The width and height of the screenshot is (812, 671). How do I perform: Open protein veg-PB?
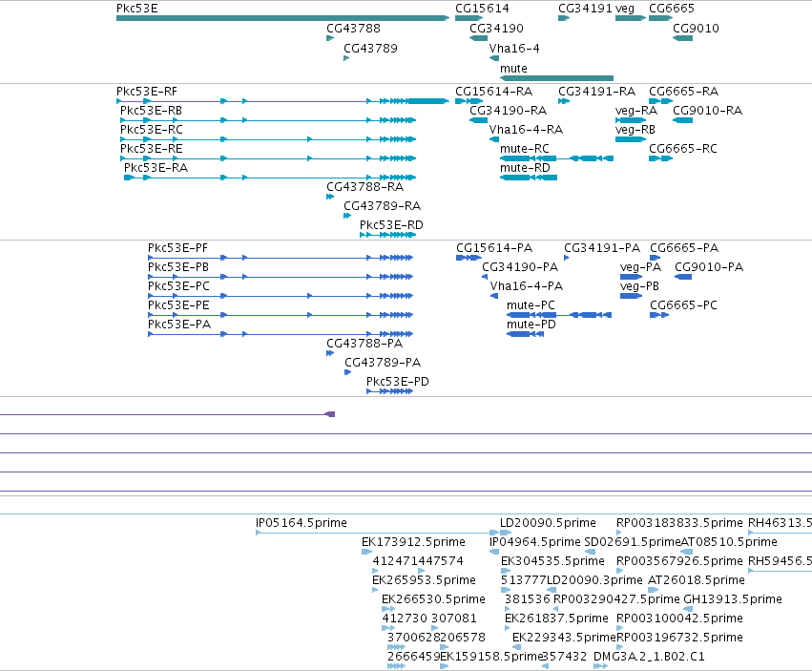pos(639,286)
